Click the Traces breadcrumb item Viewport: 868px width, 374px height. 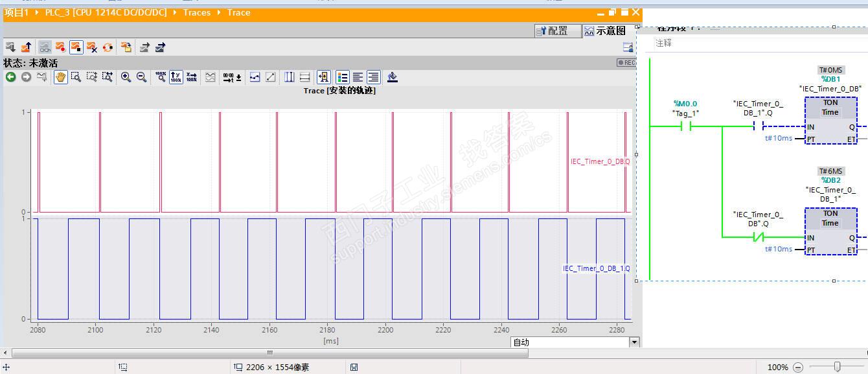[x=197, y=12]
